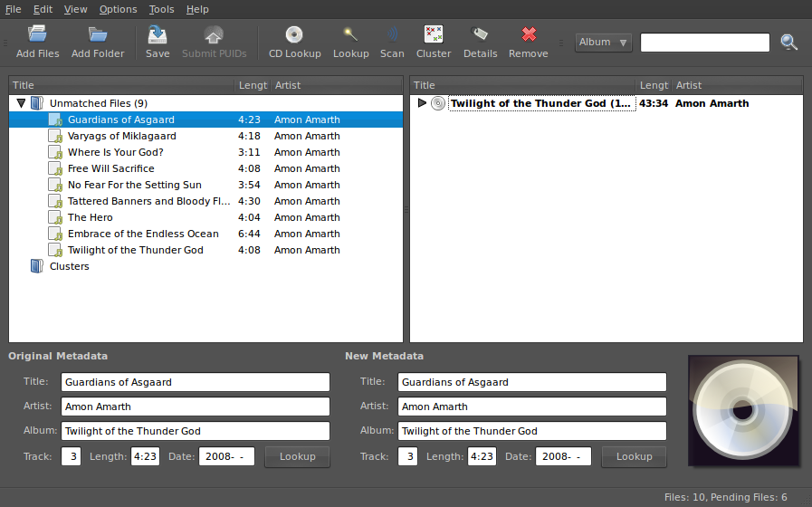Open the Album search type dropdown
Screen dimensions: 812x507
click(603, 42)
